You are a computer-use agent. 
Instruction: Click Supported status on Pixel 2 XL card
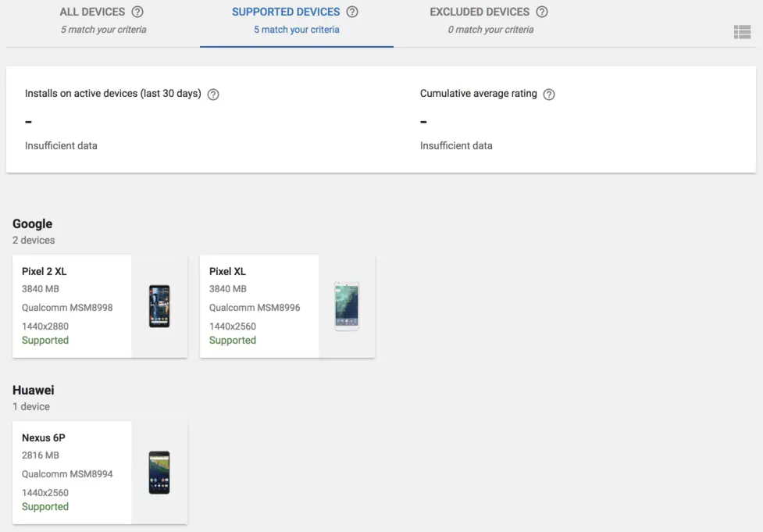click(x=45, y=341)
